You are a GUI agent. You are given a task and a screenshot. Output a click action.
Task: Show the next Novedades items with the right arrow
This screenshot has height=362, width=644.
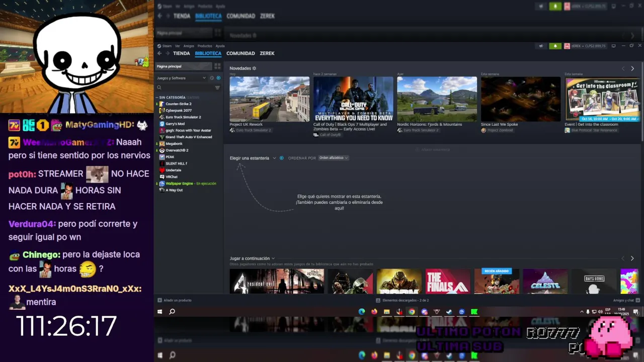[x=632, y=68]
